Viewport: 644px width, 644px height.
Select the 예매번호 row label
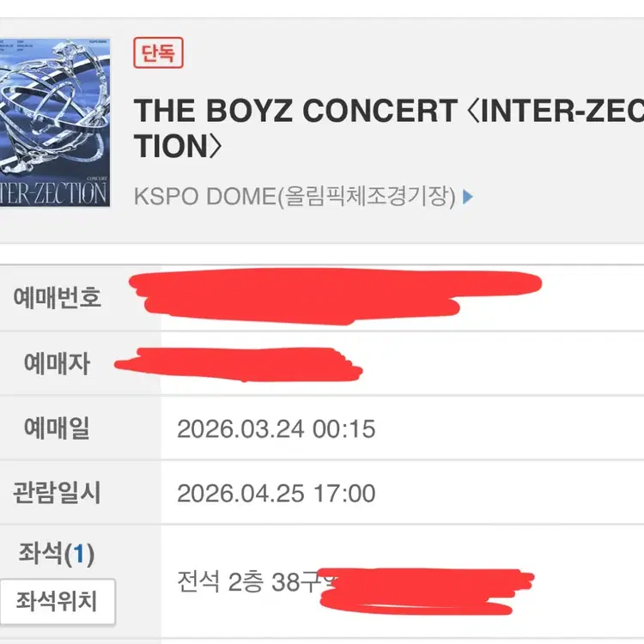click(57, 297)
